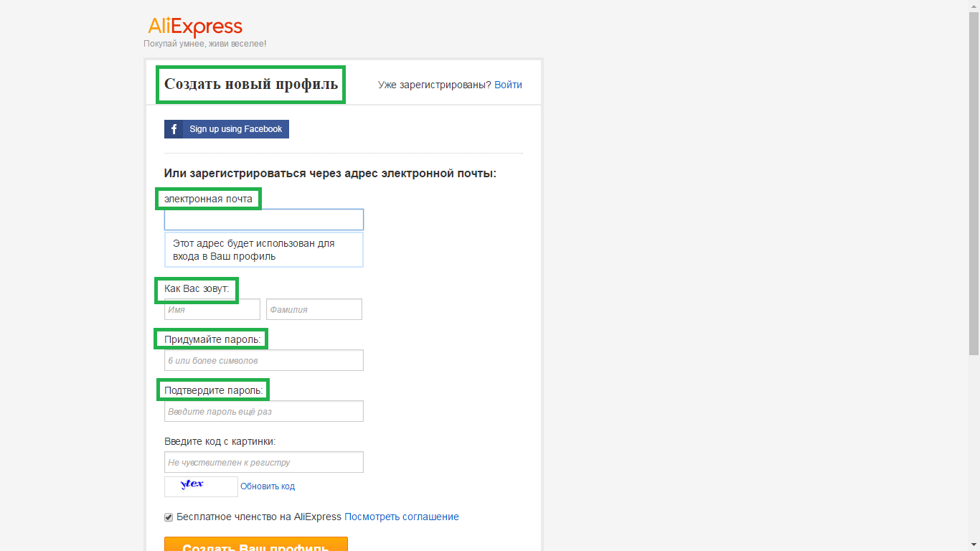Open the Посмотреть соглашение link

(x=401, y=517)
